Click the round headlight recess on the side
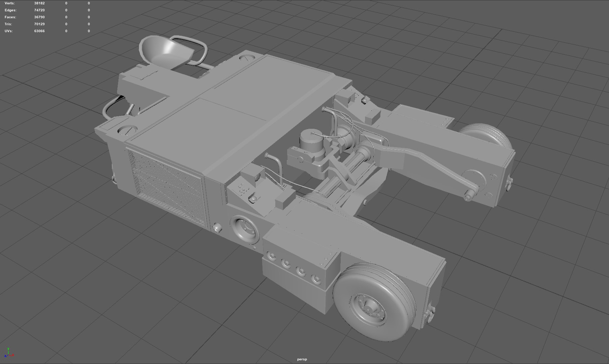 tap(244, 230)
